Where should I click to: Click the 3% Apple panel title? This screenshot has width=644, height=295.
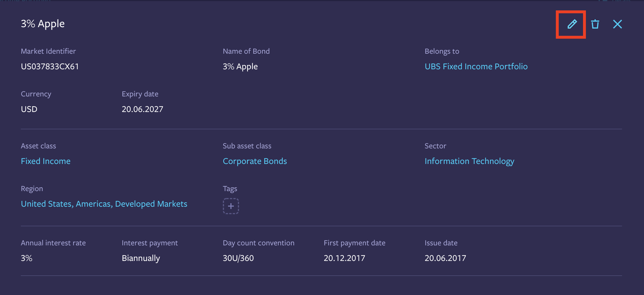(43, 24)
